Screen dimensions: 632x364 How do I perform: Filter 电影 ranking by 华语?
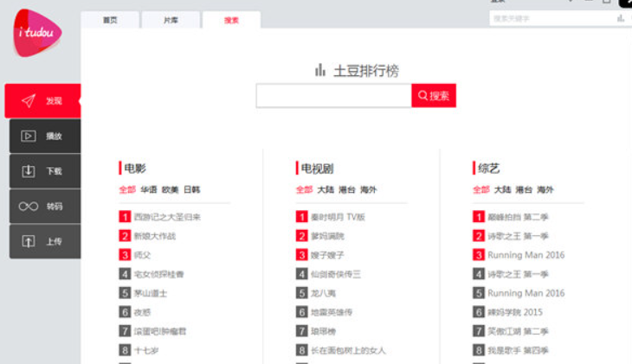tap(149, 189)
